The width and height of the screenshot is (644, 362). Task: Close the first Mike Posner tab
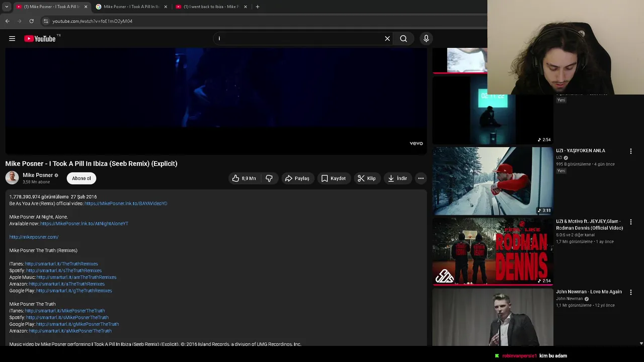tap(86, 7)
